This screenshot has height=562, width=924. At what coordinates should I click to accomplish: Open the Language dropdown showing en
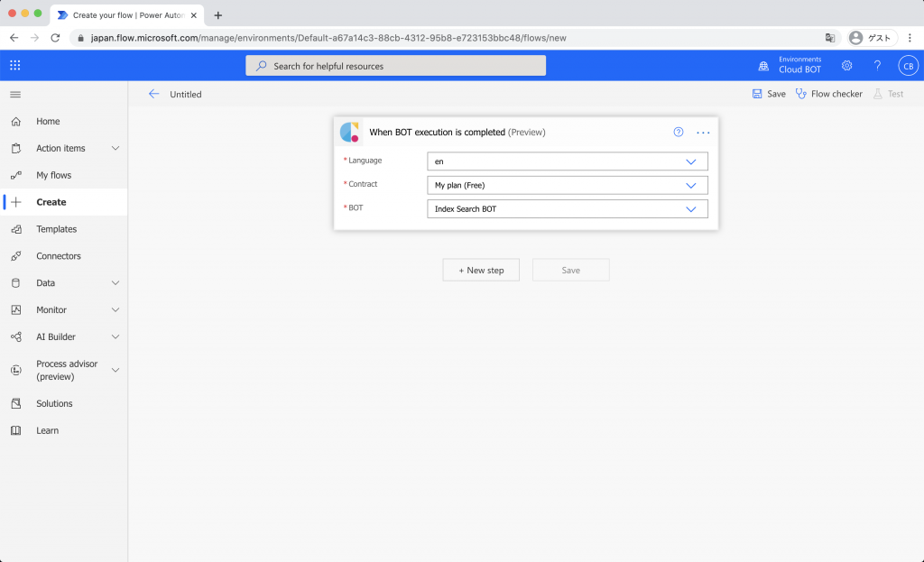click(x=567, y=161)
